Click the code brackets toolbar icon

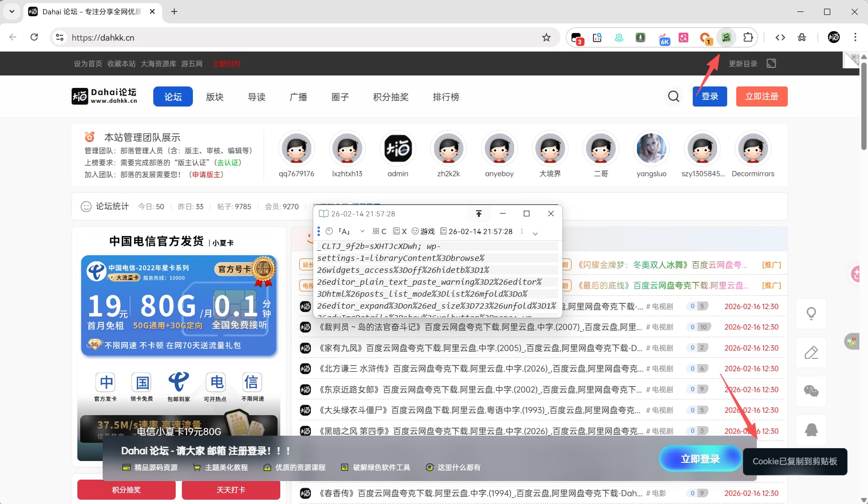780,37
